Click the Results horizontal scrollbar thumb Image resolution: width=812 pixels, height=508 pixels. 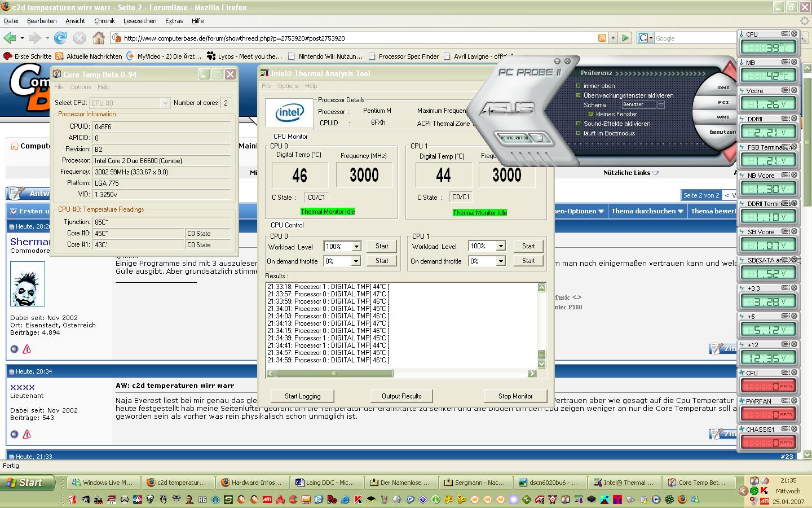coord(334,373)
